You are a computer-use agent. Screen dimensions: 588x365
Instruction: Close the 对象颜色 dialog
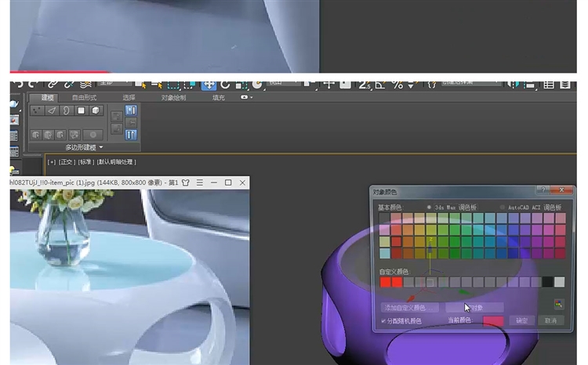coord(561,190)
